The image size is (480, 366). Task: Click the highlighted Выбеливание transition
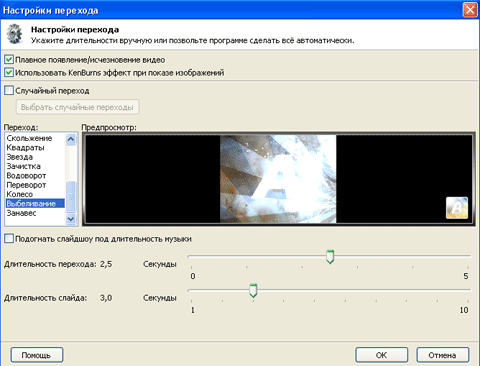point(35,203)
